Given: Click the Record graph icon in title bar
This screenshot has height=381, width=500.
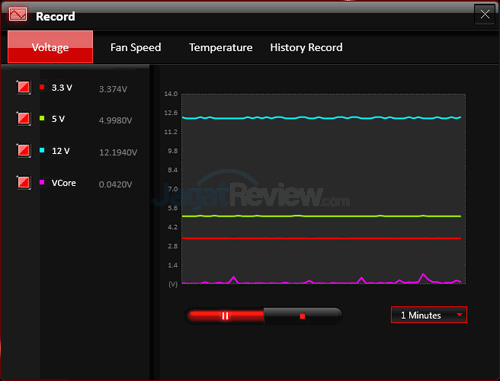Looking at the screenshot, I should coord(18,14).
